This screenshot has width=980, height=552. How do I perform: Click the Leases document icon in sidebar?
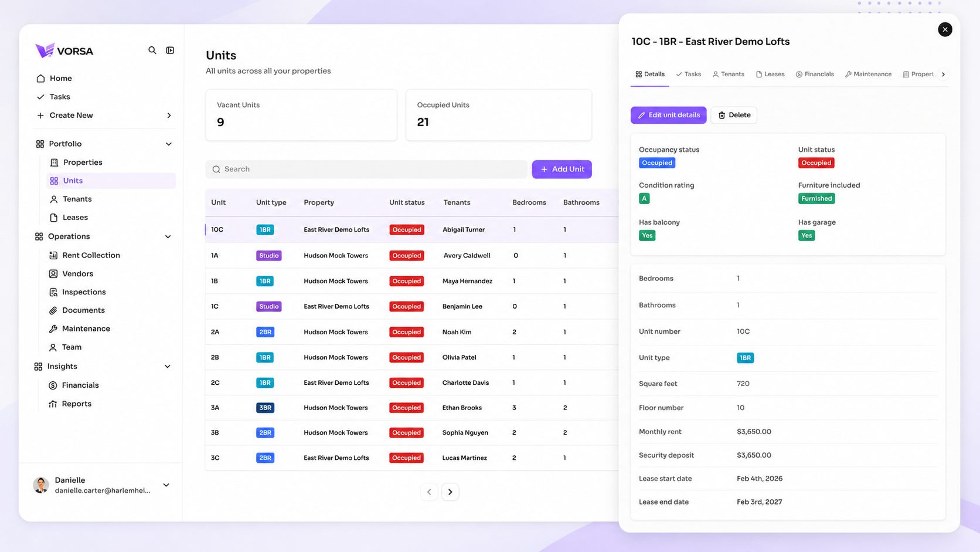[54, 218]
